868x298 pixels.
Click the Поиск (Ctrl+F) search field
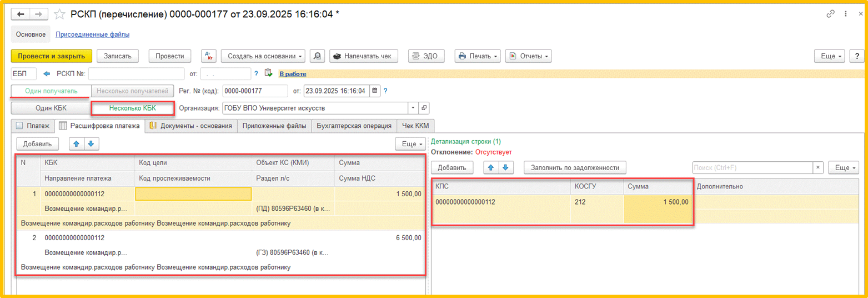[752, 167]
